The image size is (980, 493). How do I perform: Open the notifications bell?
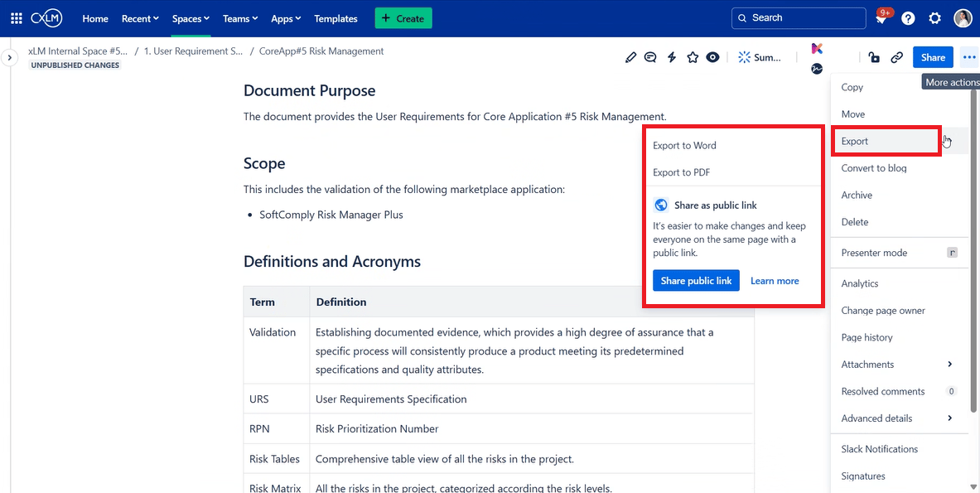[x=881, y=18]
